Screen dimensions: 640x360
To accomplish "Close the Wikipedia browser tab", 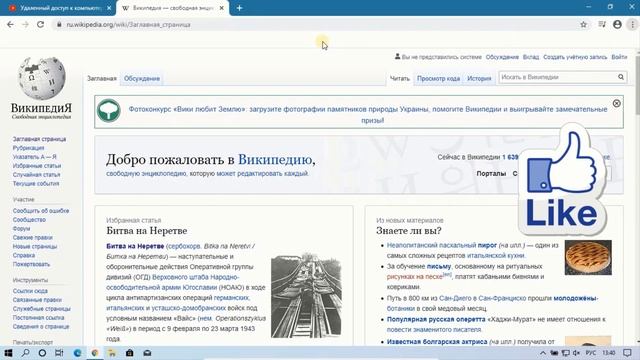I will pyautogui.click(x=222, y=8).
